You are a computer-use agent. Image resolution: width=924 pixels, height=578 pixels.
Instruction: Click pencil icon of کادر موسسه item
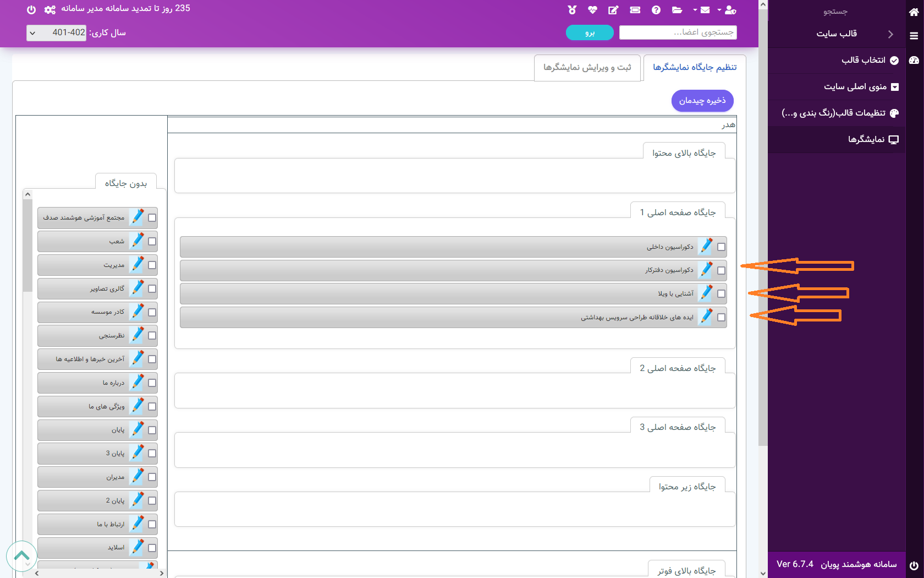click(x=137, y=312)
